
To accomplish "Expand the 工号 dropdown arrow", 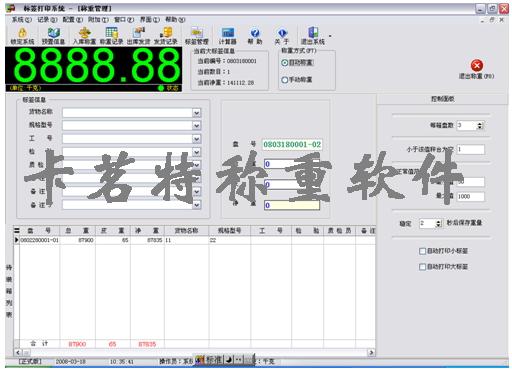I will (196, 139).
